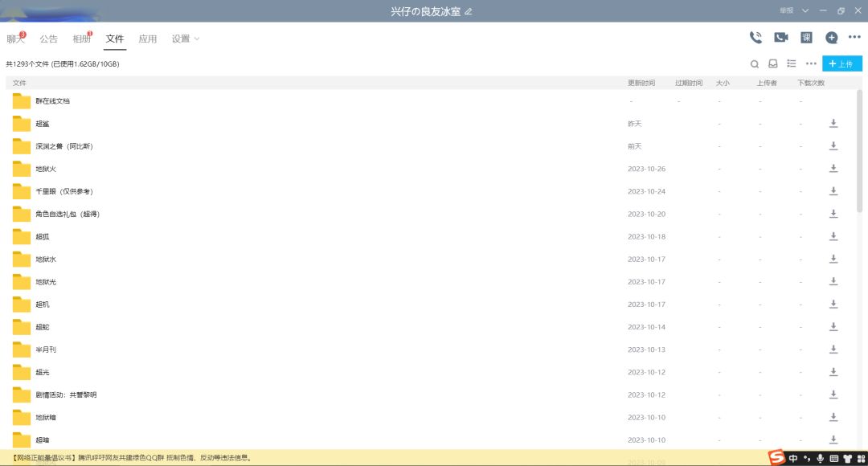Toggle Sogou voice input microphone
The height and width of the screenshot is (466, 868).
click(x=821, y=458)
